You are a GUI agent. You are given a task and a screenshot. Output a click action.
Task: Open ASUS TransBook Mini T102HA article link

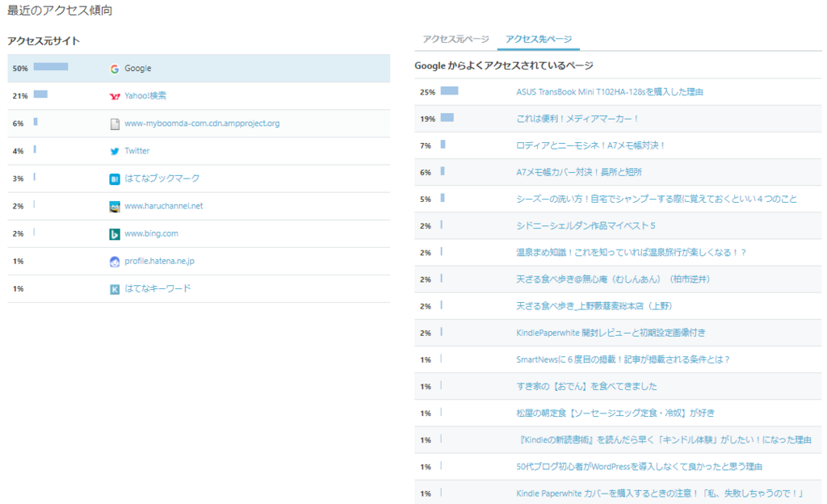click(x=609, y=92)
